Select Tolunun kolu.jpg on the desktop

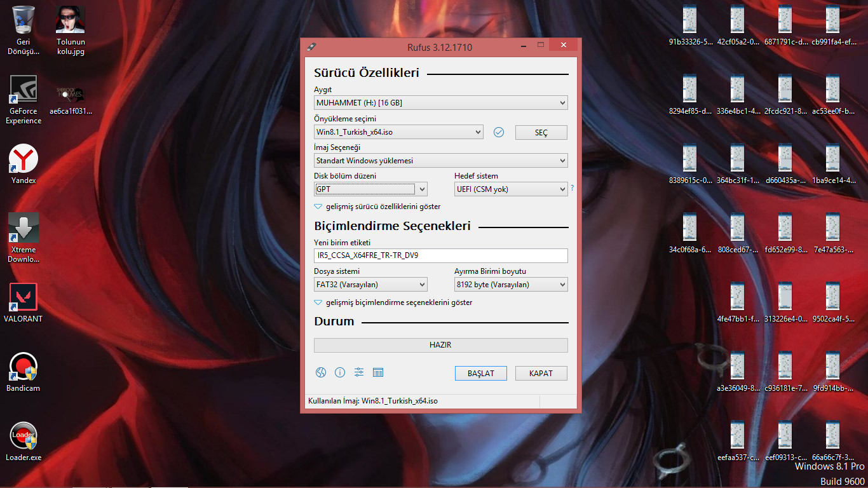pyautogui.click(x=71, y=30)
